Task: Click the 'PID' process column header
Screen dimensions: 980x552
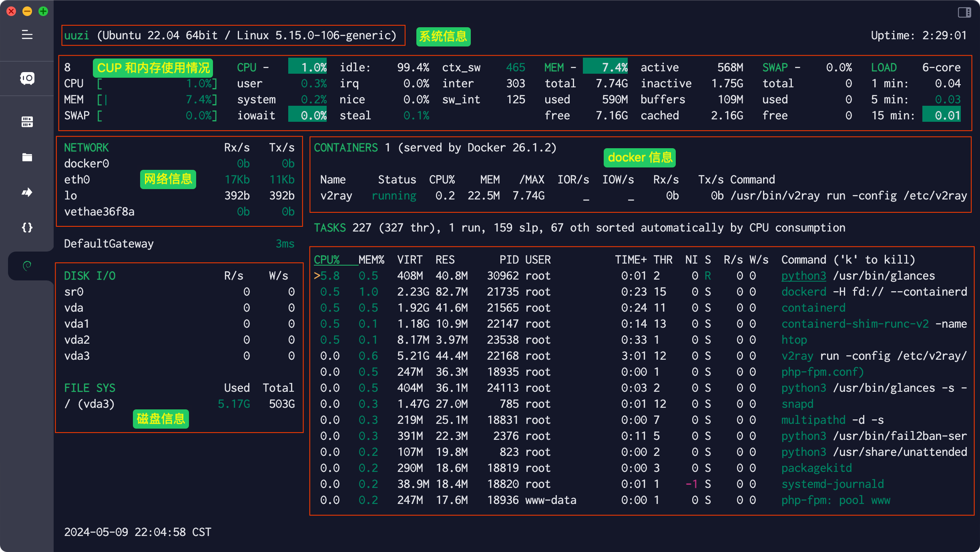Action: [509, 260]
